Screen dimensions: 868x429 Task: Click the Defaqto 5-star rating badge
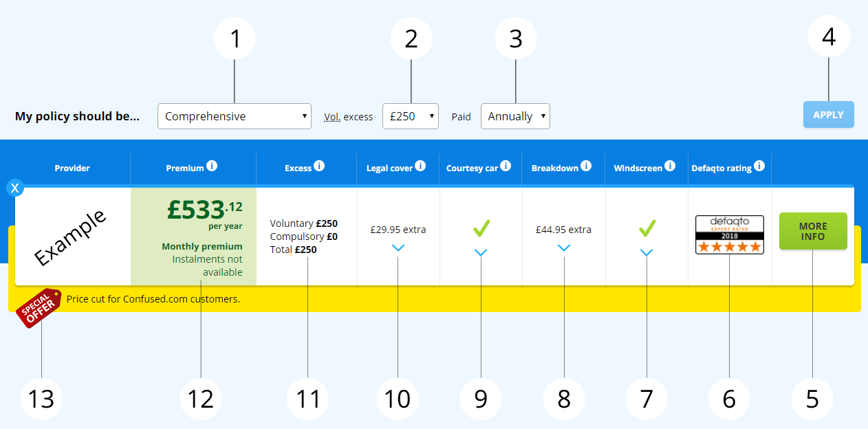tap(729, 234)
